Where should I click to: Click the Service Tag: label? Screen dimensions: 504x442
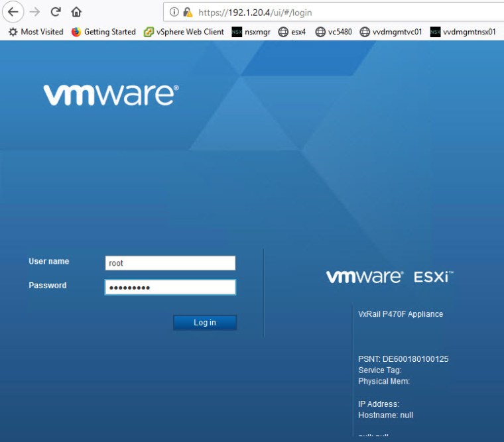[x=379, y=370]
